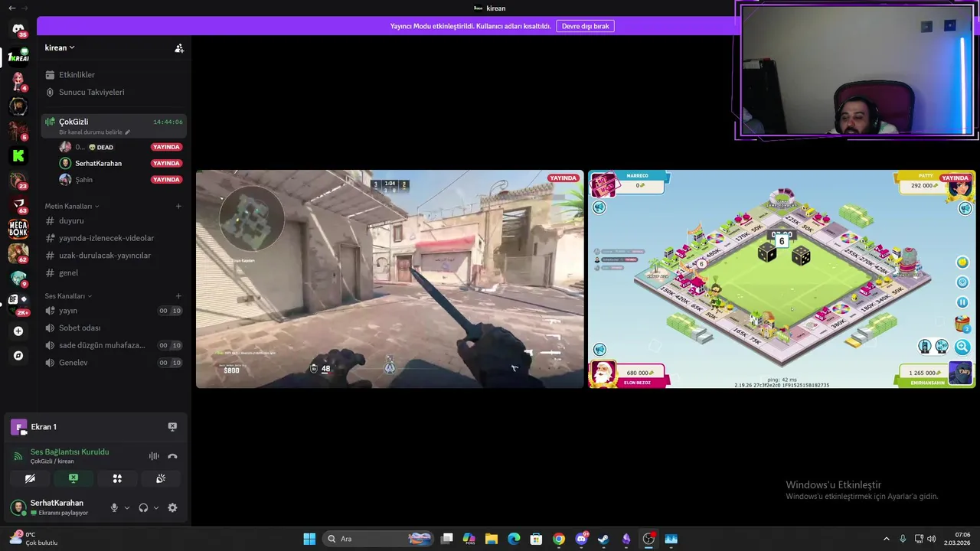980x551 pixels.
Task: Open the board game stream tile
Action: [782, 279]
